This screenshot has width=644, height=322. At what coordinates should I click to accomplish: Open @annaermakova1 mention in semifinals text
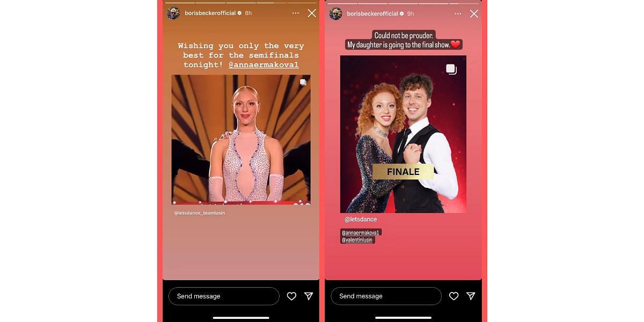[x=264, y=65]
